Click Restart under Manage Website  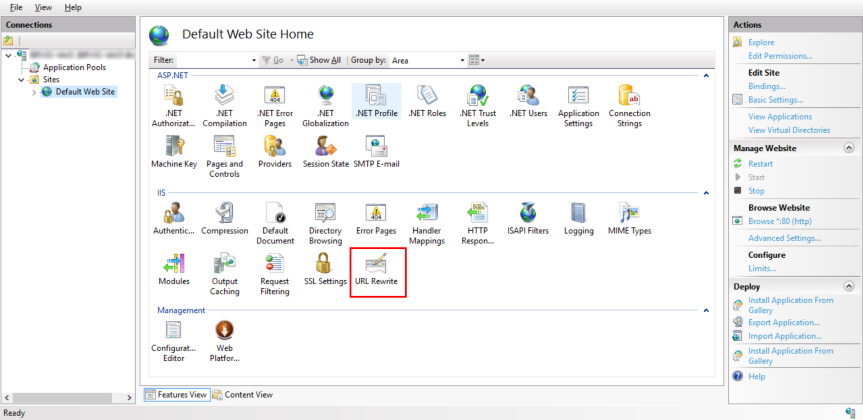tap(761, 164)
